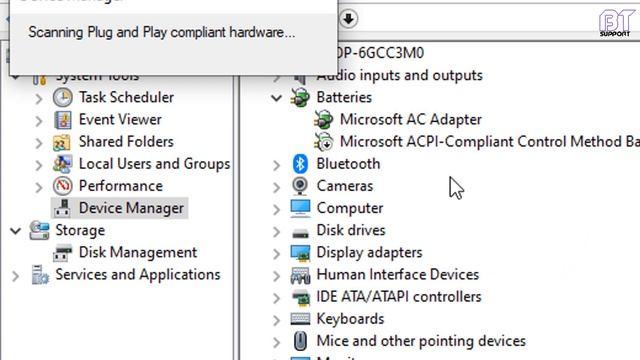Click the Keyboards icon
Screen dimensions: 640x360
click(300, 318)
